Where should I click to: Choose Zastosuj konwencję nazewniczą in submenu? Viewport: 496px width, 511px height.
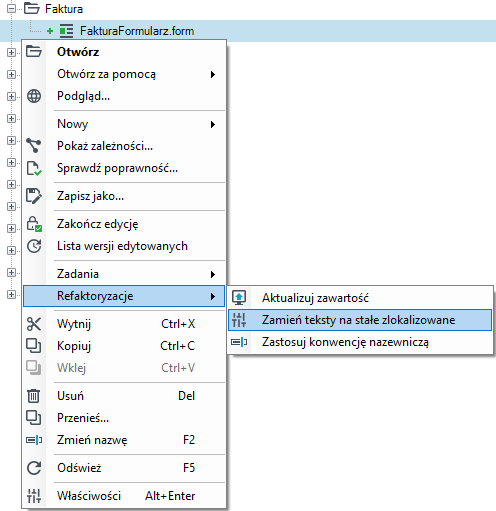360,342
